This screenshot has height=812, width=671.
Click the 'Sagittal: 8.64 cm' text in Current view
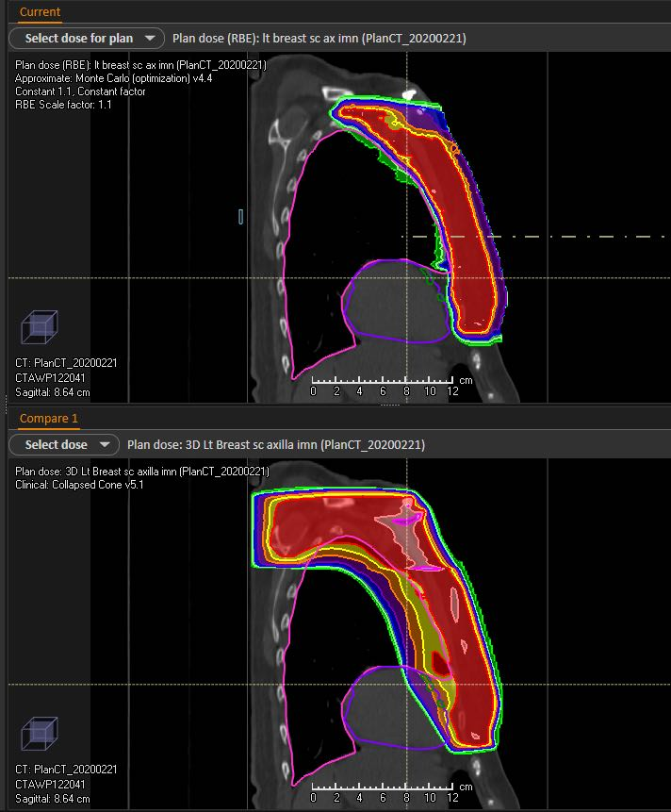[x=53, y=392]
